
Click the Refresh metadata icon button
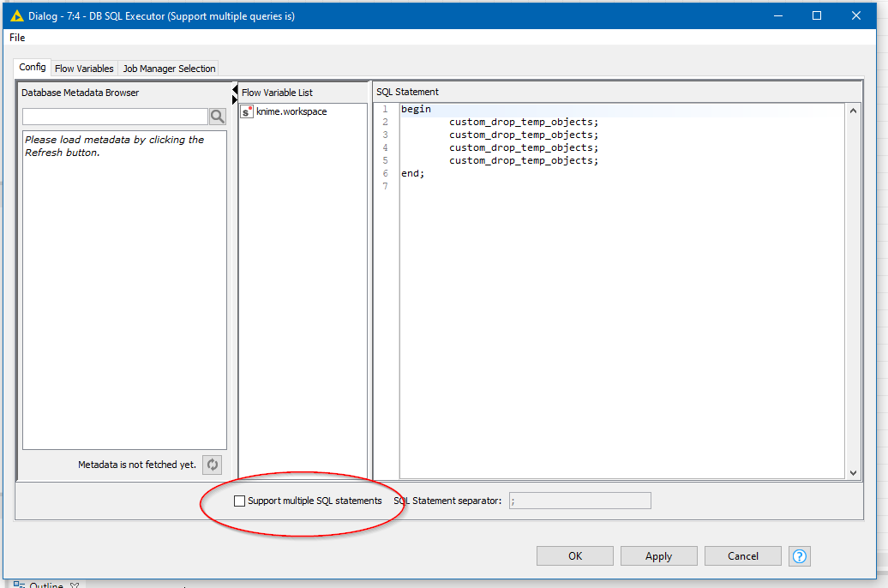(213, 465)
